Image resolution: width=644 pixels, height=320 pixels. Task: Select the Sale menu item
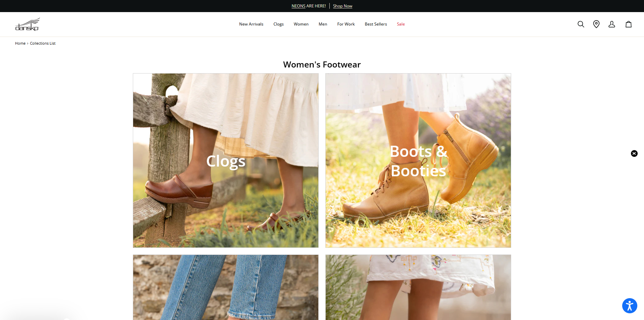point(401,24)
